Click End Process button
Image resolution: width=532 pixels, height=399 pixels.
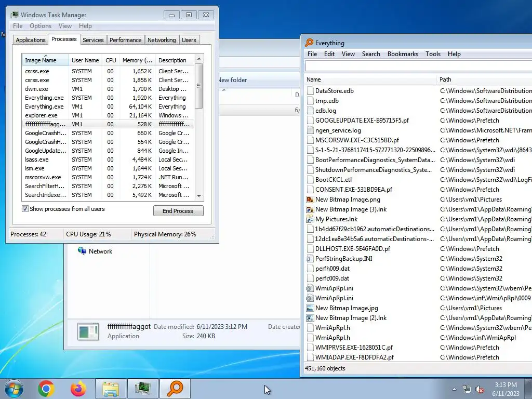[178, 211]
